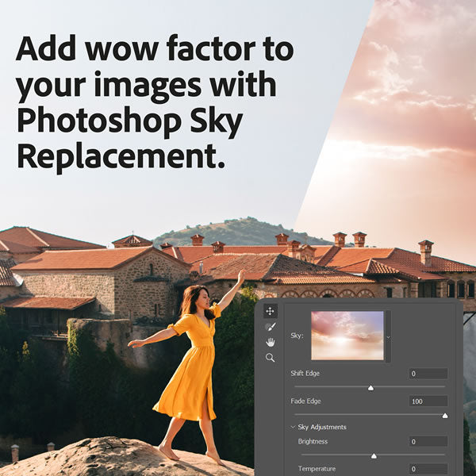Click the Shift Edge slider handle
Viewport: 476px width, 476px height.
[370, 388]
